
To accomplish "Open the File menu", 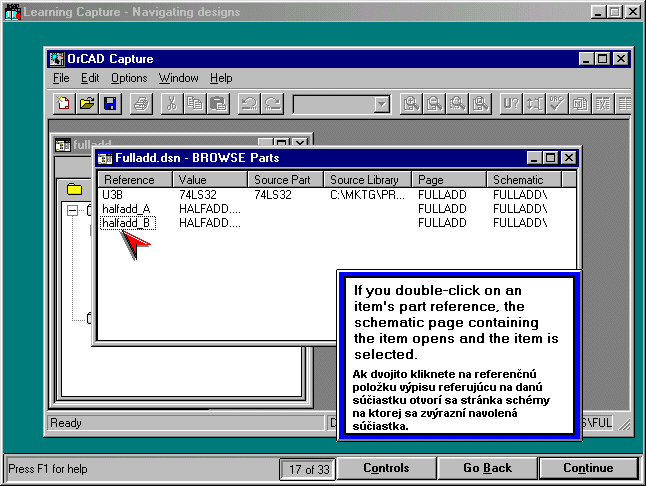I will coord(61,78).
